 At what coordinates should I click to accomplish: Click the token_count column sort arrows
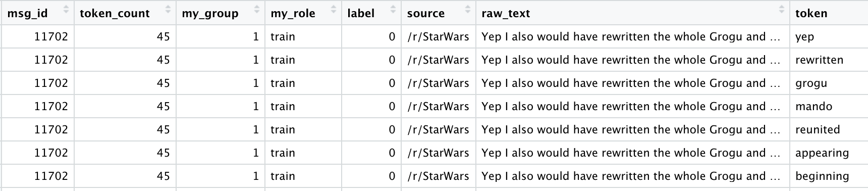click(168, 9)
